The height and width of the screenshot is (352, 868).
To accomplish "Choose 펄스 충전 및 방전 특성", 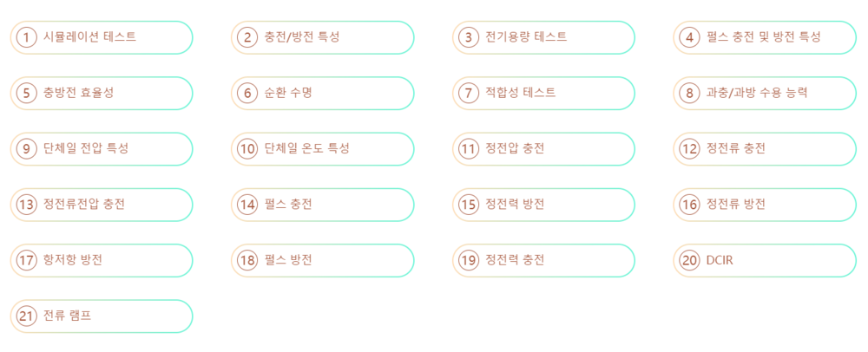I will tap(765, 37).
